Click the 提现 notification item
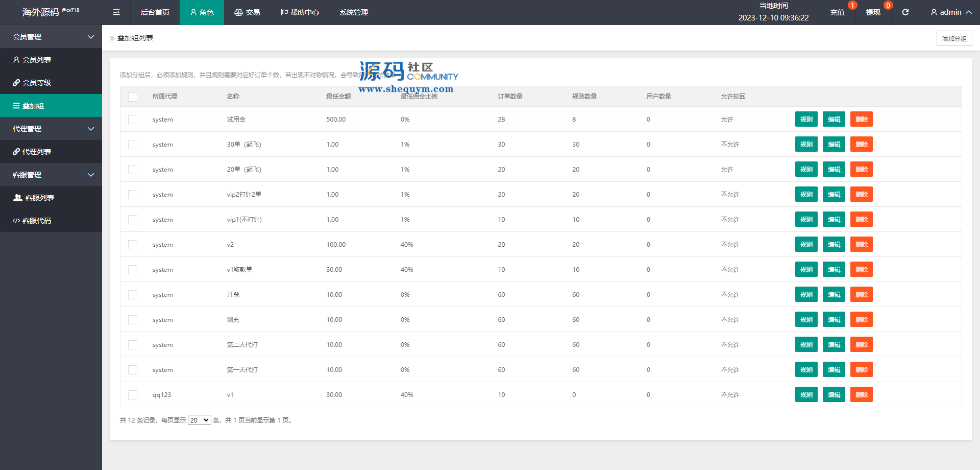980x470 pixels. 873,12
